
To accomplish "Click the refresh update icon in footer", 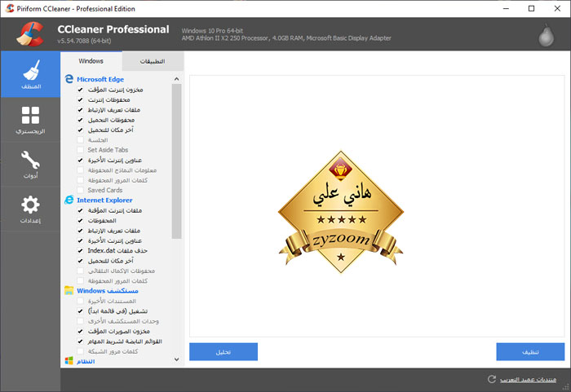I will point(492,379).
